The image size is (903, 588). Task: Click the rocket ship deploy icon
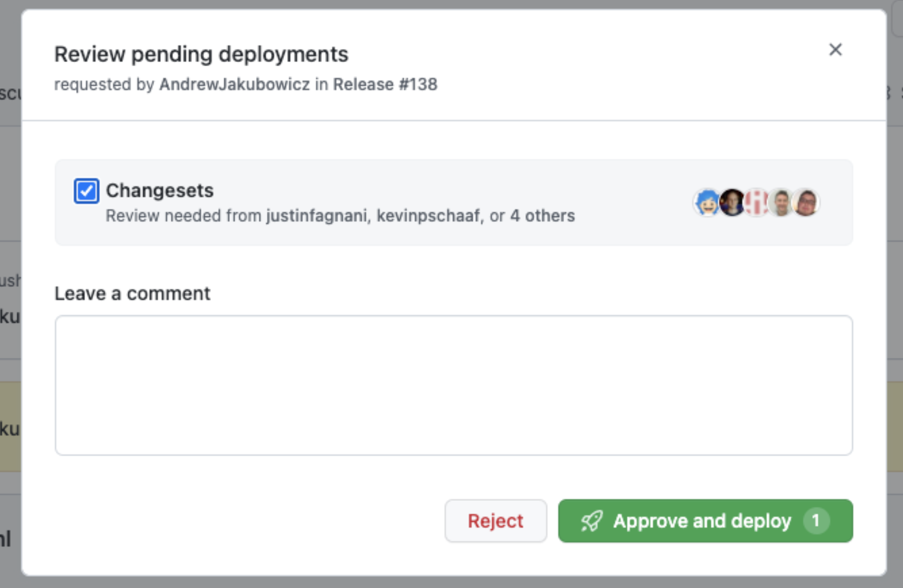589,520
